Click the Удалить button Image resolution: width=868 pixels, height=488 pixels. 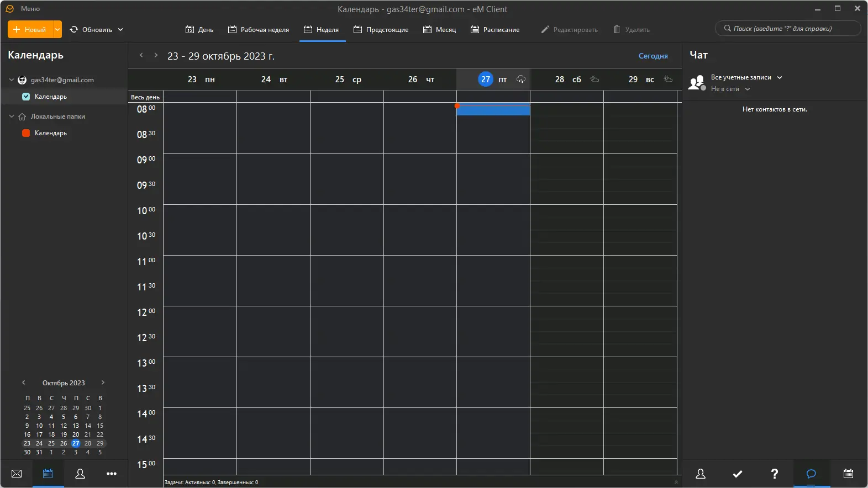point(632,30)
